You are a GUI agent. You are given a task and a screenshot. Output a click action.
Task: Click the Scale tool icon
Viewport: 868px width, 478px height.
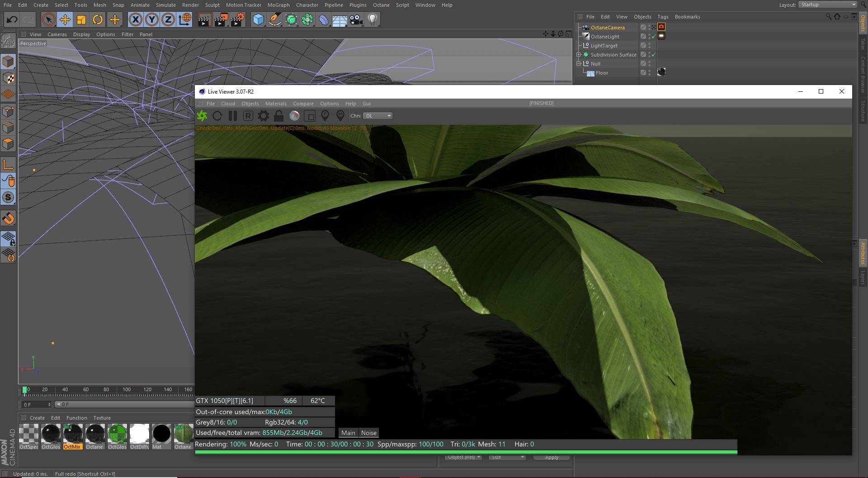click(81, 19)
